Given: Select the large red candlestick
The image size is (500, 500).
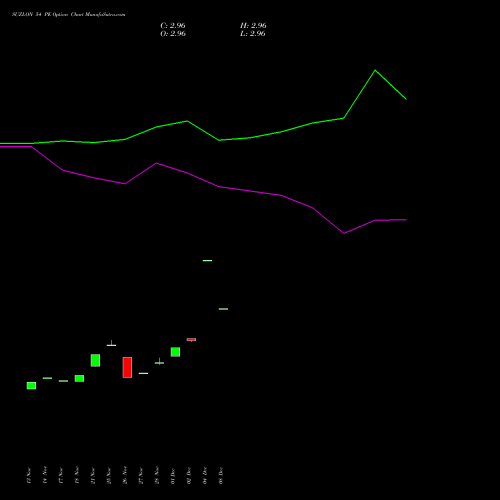Looking at the screenshot, I should click(127, 367).
